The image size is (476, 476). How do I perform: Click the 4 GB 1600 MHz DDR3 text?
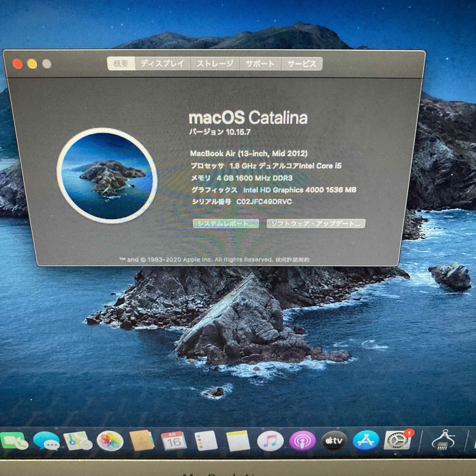pyautogui.click(x=254, y=178)
